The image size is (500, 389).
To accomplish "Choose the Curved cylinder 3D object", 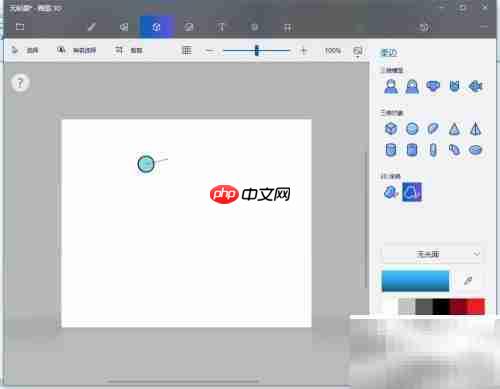I will (454, 150).
